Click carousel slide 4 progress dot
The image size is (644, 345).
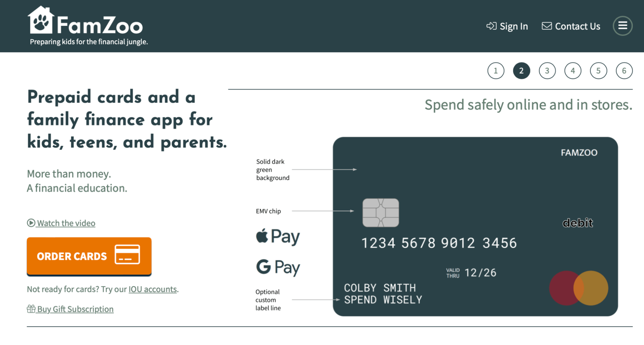[x=572, y=70]
